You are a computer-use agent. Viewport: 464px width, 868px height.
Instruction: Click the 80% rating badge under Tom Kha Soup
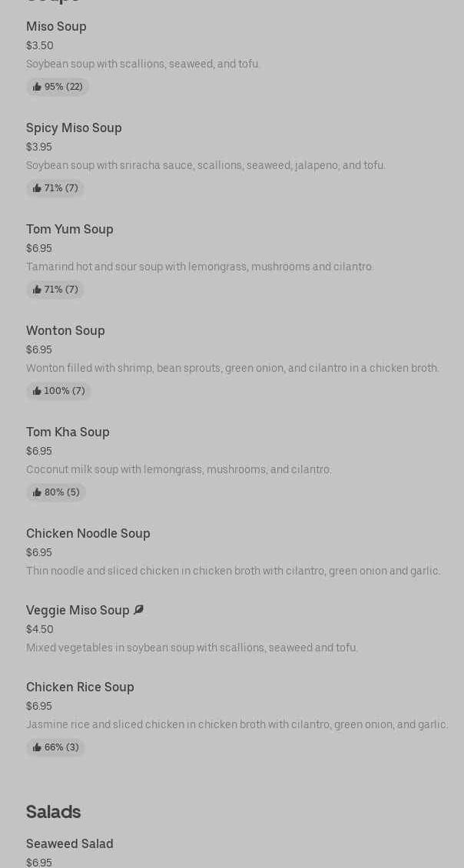[x=56, y=492]
